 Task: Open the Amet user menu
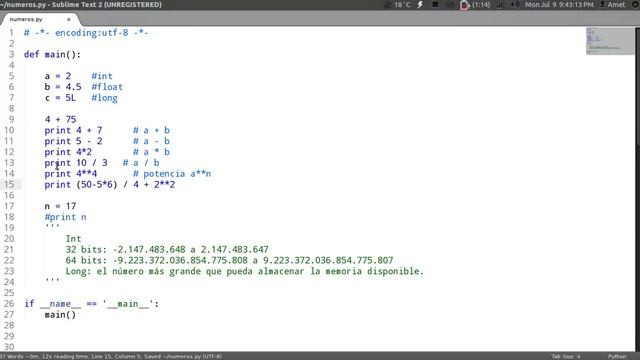(x=613, y=4)
